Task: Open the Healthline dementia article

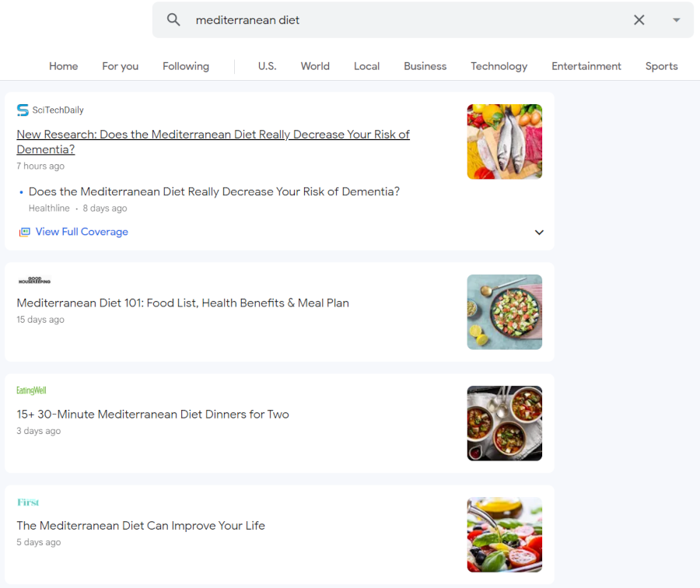Action: [x=213, y=191]
